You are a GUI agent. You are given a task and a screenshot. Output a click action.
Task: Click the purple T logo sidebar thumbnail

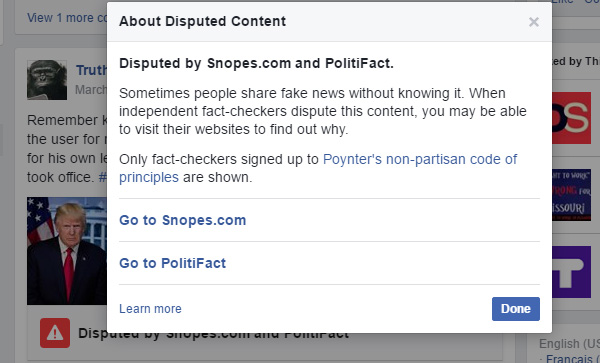(571, 272)
